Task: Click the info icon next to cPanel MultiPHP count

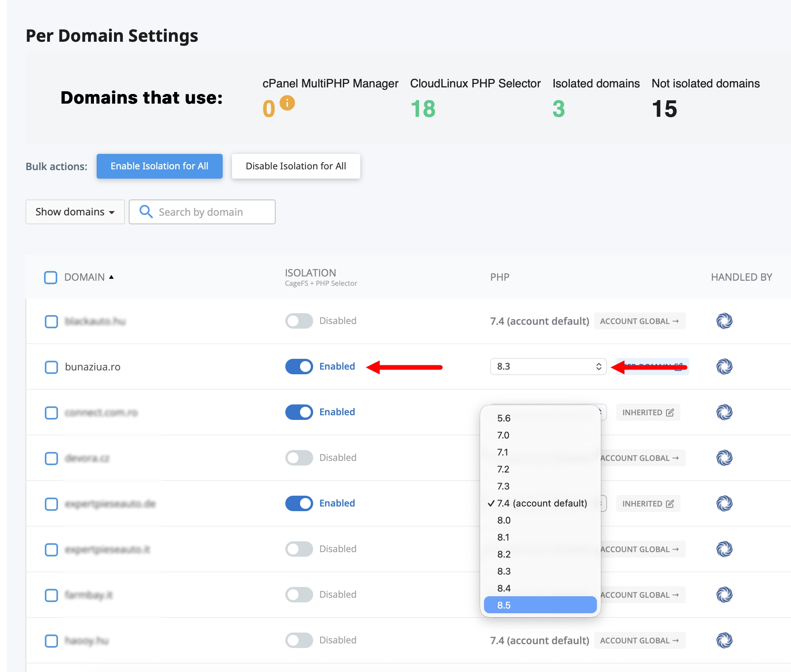Action: click(287, 103)
